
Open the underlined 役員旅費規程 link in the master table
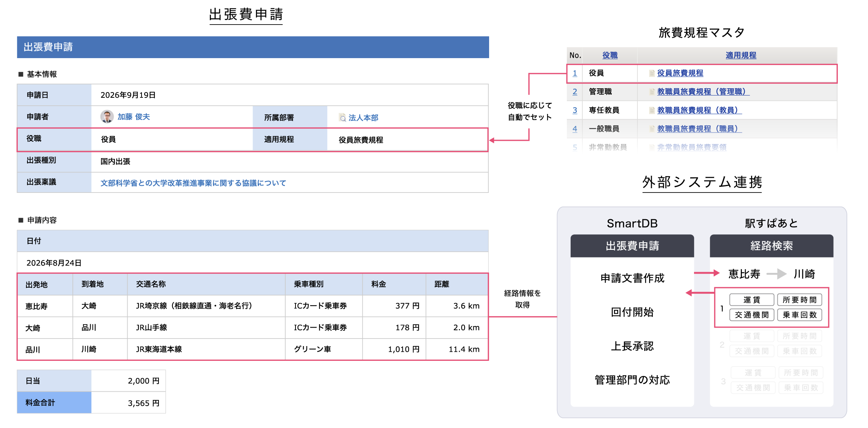click(680, 73)
